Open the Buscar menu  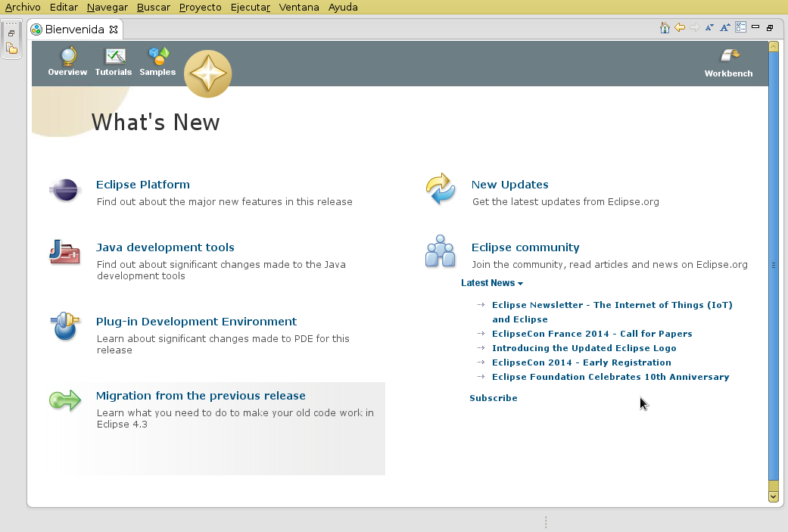[153, 7]
